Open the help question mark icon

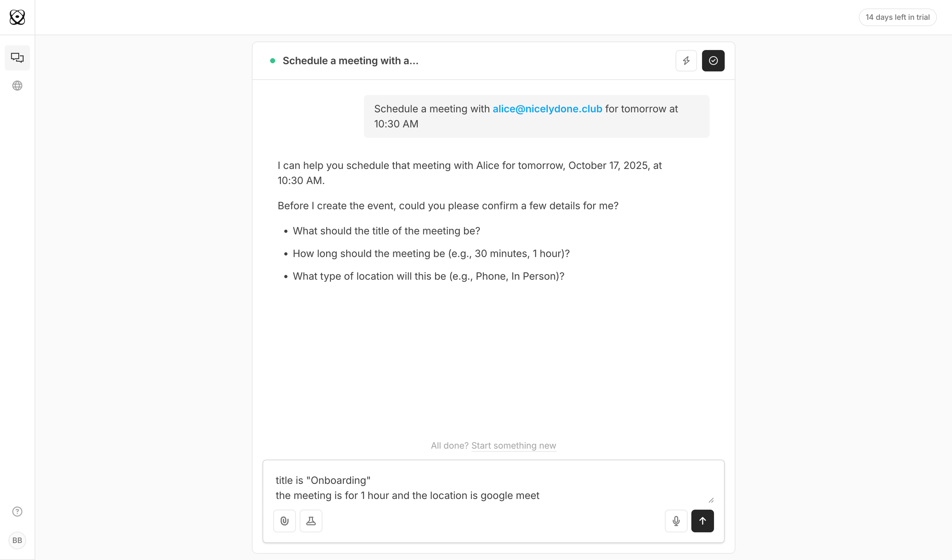pyautogui.click(x=17, y=512)
